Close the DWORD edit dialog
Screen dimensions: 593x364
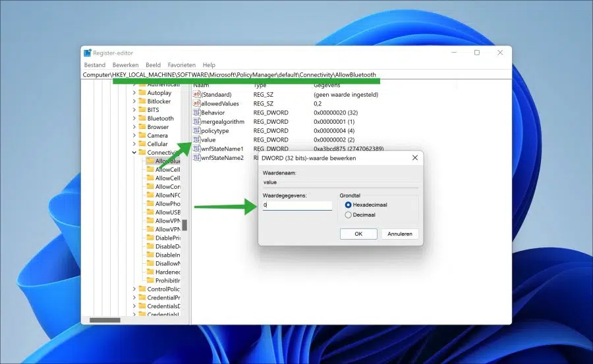pos(415,158)
